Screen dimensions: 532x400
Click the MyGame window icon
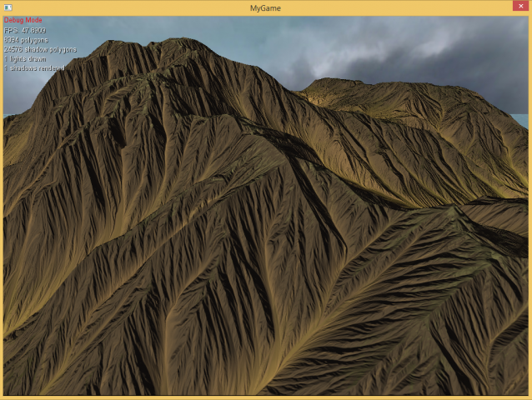(x=8, y=7)
